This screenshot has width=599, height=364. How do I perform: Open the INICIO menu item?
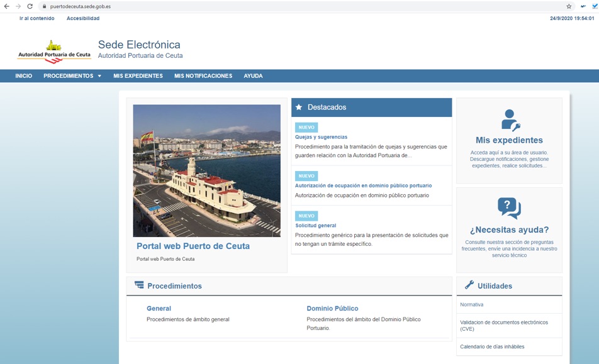point(24,76)
